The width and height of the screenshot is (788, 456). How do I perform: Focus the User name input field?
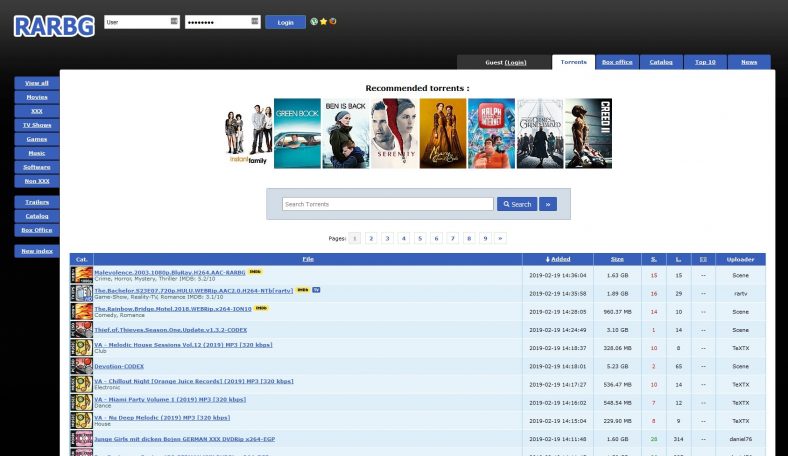(x=142, y=22)
